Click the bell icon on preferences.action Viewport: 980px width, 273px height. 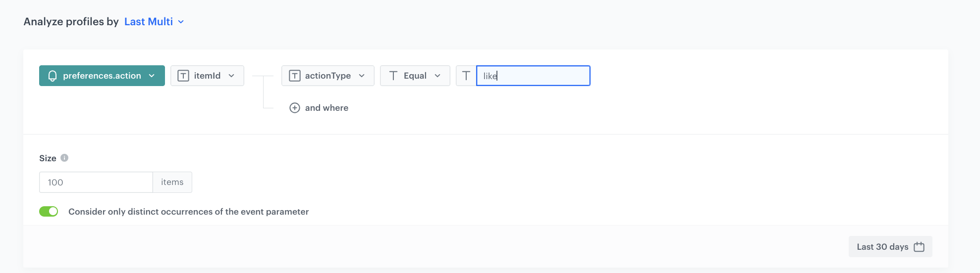tap(53, 76)
